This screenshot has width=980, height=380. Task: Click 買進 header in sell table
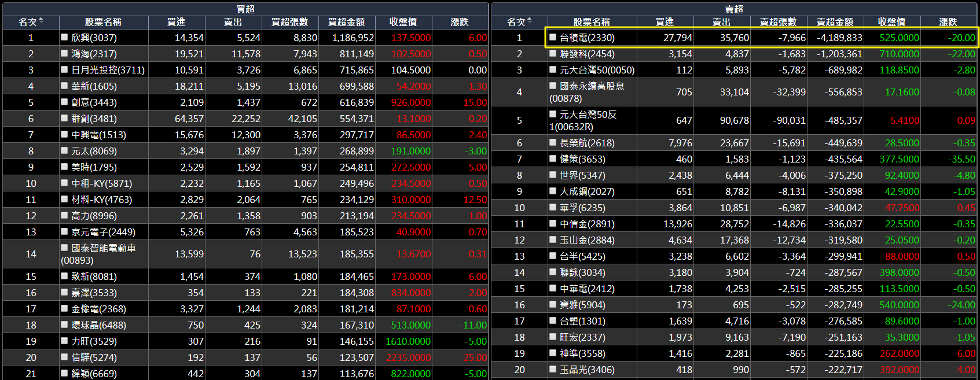(665, 22)
